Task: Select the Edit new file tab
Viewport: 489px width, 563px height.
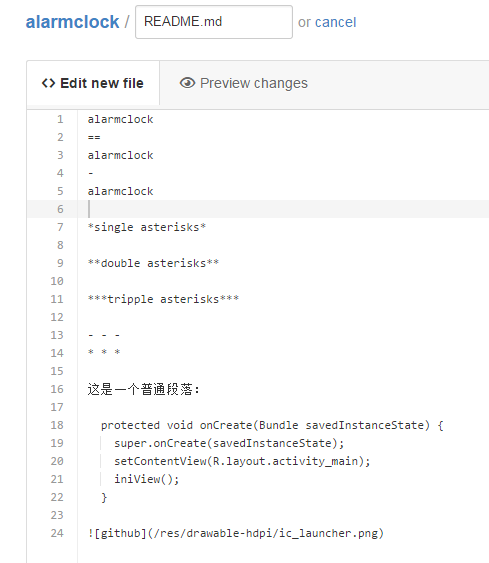Action: point(93,83)
